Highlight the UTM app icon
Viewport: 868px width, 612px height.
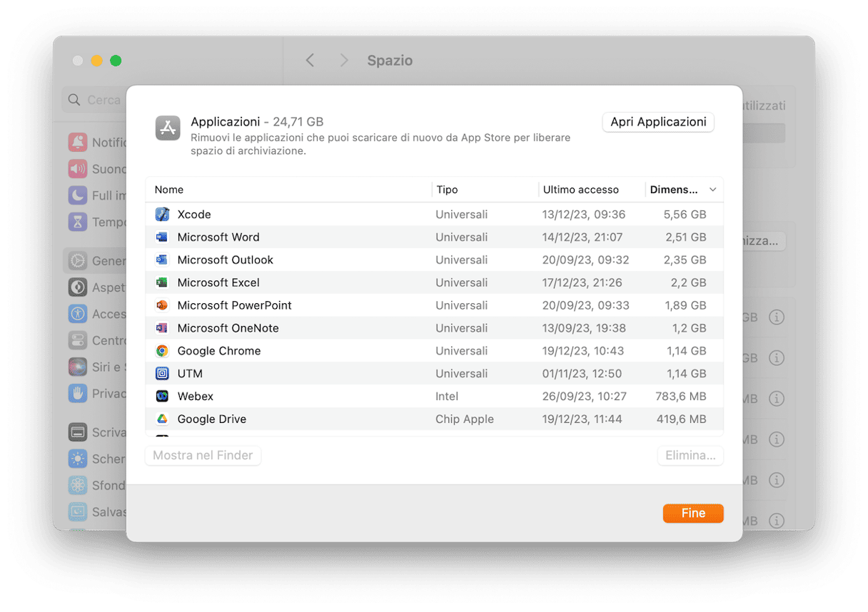pos(162,374)
